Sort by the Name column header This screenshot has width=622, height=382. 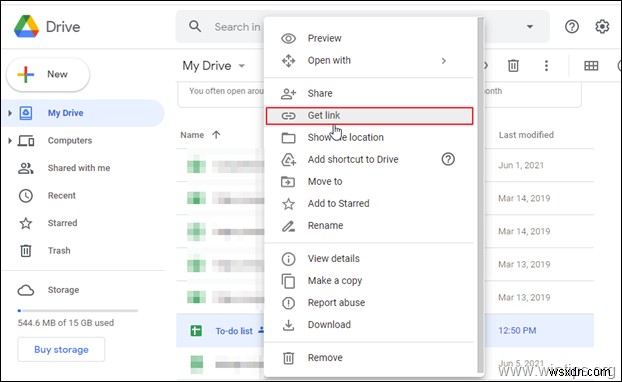click(x=192, y=135)
